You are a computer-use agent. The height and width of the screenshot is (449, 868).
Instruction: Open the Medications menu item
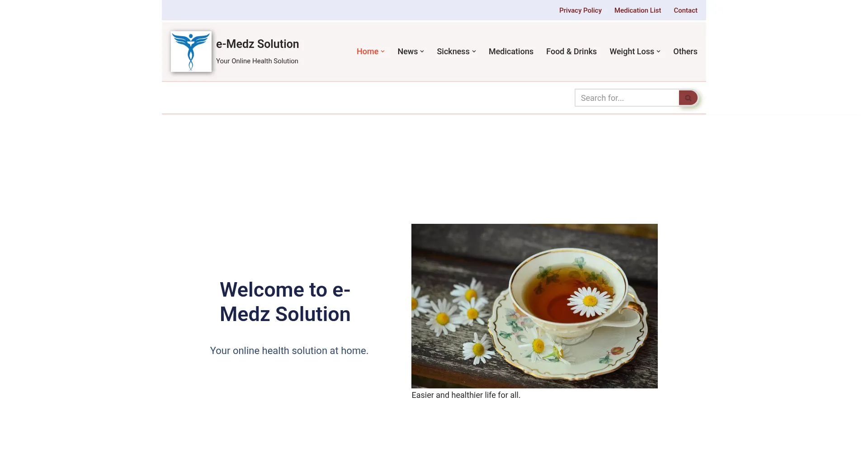tap(511, 52)
